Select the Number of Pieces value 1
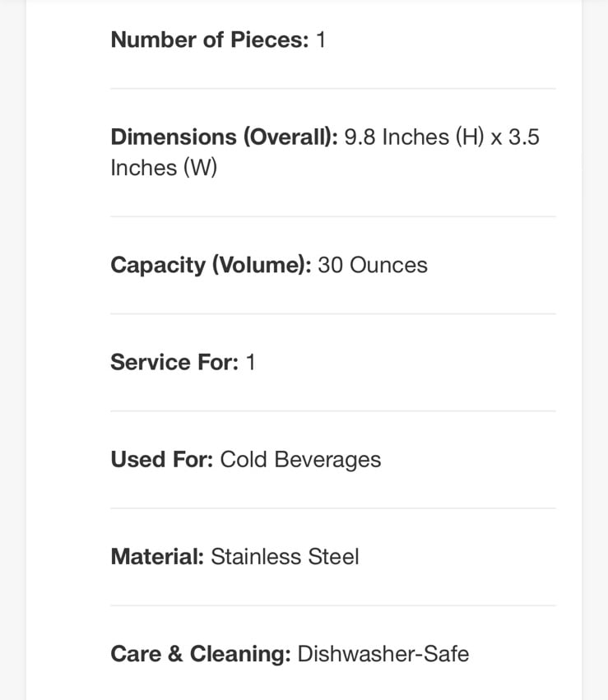Screen dimensions: 608x700 click(321, 39)
